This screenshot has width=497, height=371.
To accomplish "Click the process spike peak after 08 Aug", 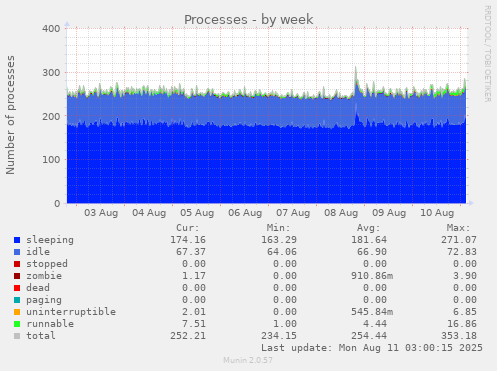I will pos(356,68).
